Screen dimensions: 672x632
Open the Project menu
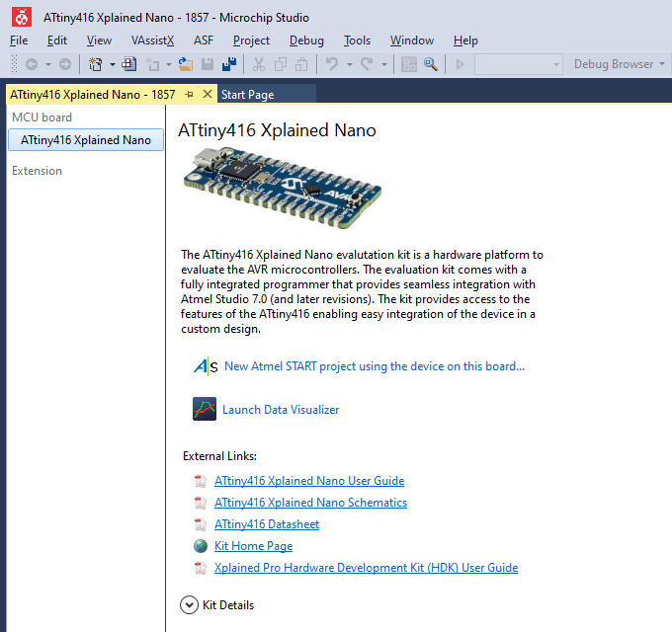tap(251, 40)
